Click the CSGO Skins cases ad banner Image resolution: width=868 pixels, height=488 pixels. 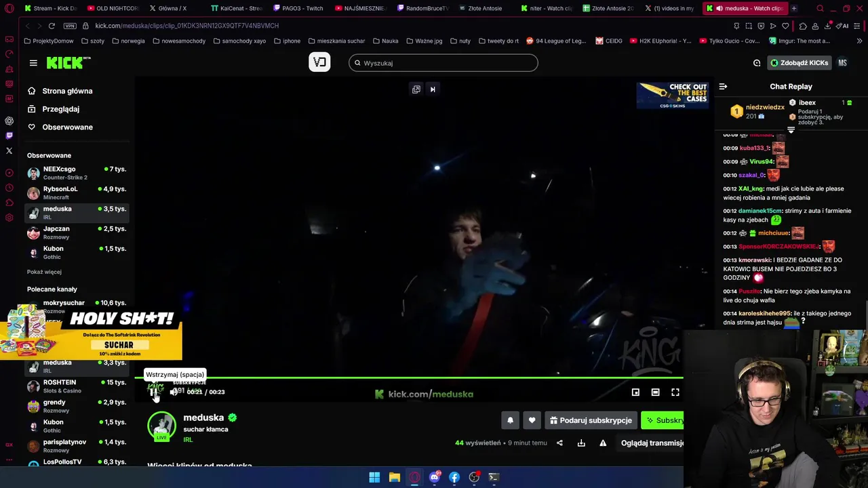pos(673,96)
